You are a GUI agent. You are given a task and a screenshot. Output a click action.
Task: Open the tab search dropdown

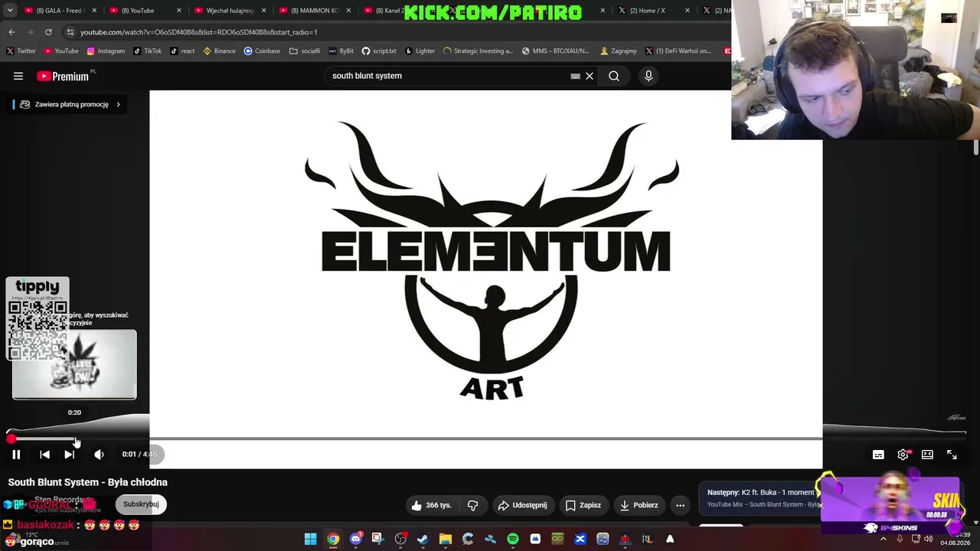(10, 11)
